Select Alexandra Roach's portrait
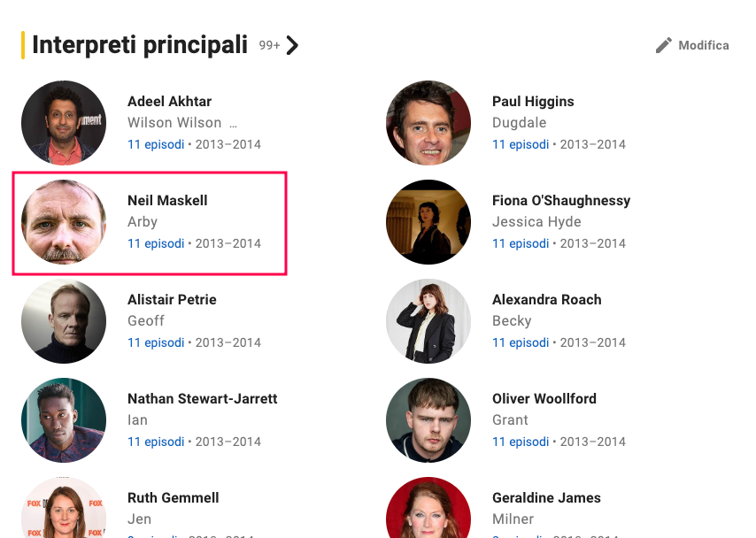Viewport: 756px width, 538px height. 428,321
